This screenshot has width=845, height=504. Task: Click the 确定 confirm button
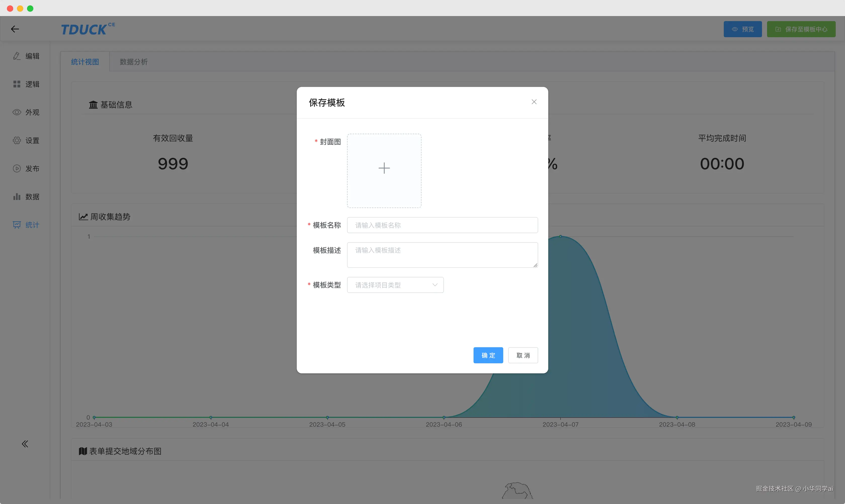[x=488, y=355]
